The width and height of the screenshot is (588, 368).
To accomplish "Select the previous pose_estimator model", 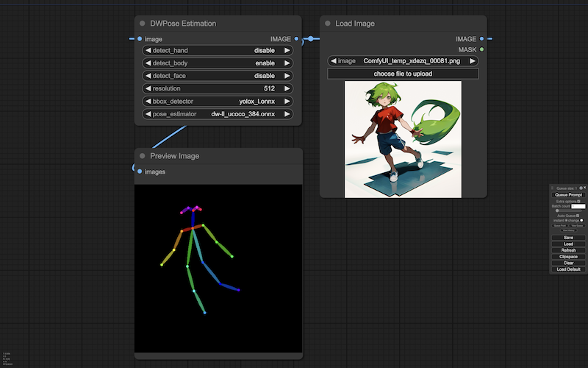I will click(x=148, y=114).
